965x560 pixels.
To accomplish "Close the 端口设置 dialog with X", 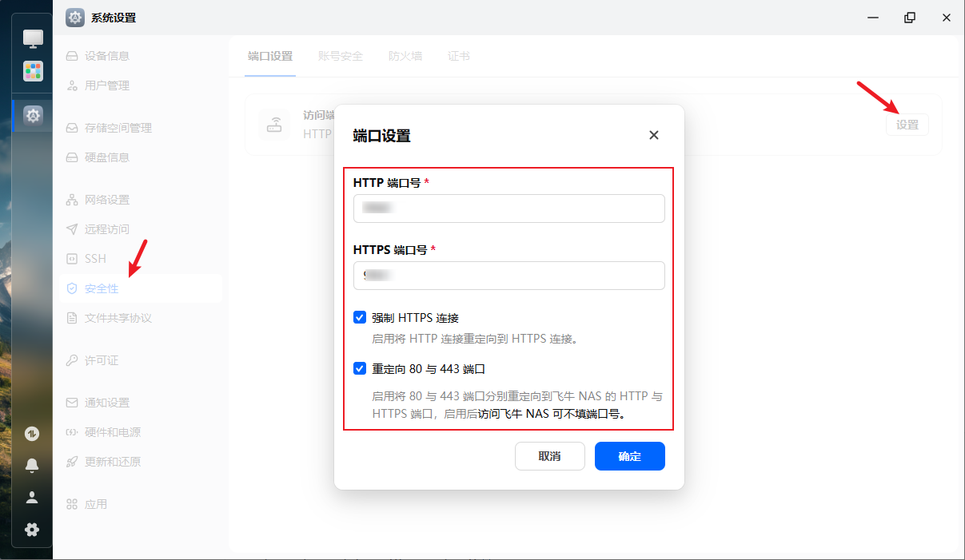I will pyautogui.click(x=653, y=135).
